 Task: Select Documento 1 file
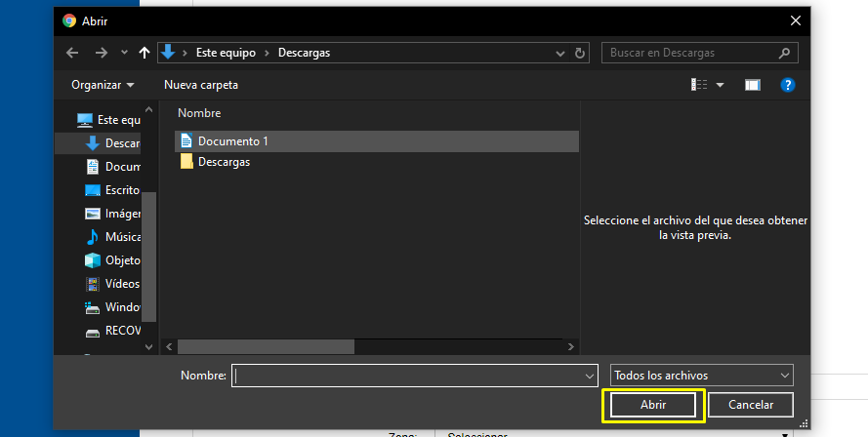232,141
